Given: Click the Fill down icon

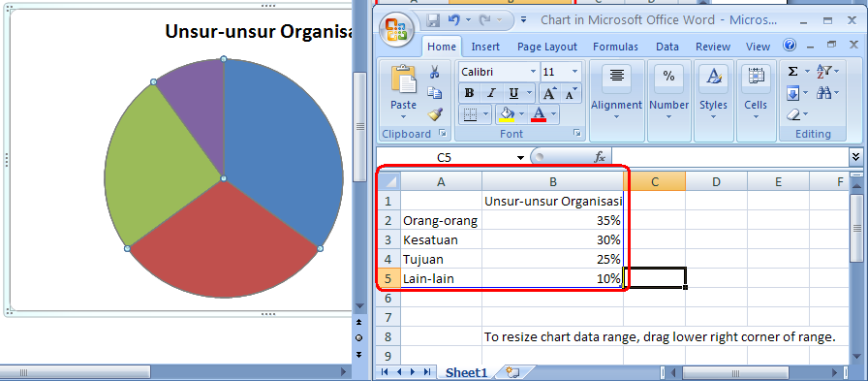Looking at the screenshot, I should pos(792,93).
